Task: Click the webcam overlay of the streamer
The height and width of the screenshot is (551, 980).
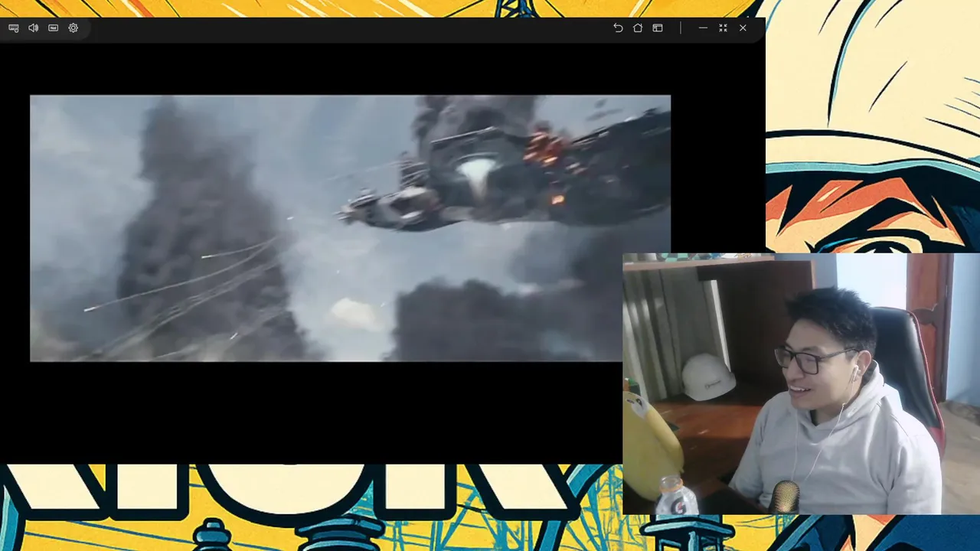Action: coord(801,384)
